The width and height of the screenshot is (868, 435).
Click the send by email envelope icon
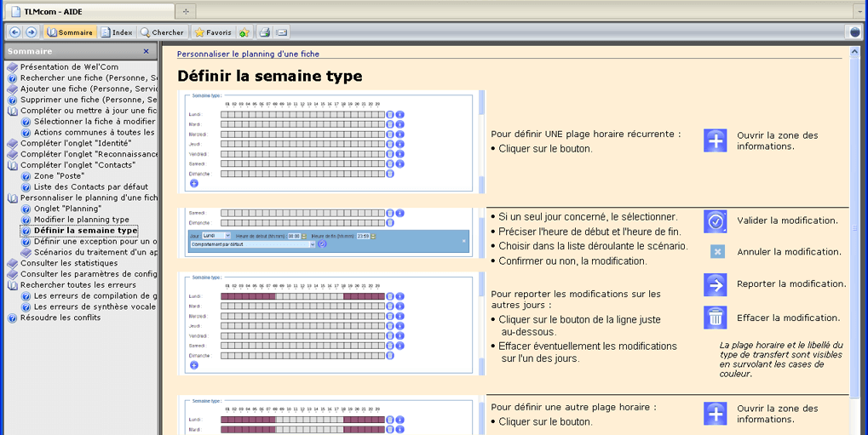pos(282,32)
